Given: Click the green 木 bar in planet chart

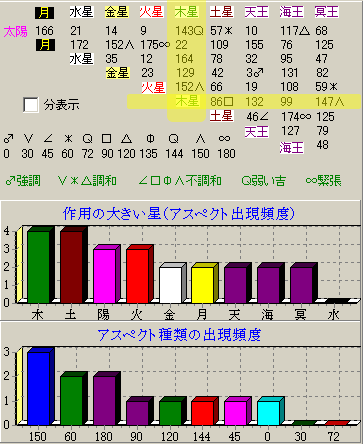Looking at the screenshot, I should 39,267.
